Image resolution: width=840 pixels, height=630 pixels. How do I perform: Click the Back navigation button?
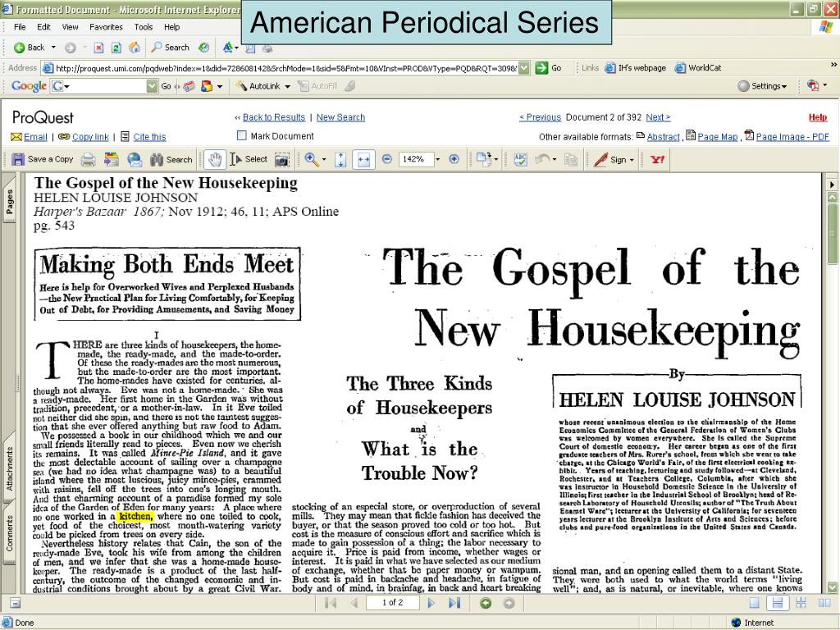click(x=29, y=48)
